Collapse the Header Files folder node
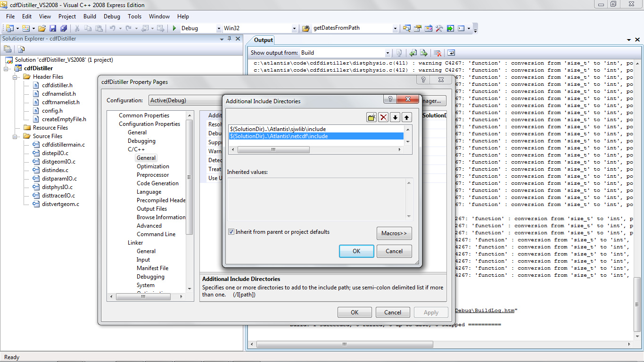The image size is (644, 362). [x=15, y=77]
